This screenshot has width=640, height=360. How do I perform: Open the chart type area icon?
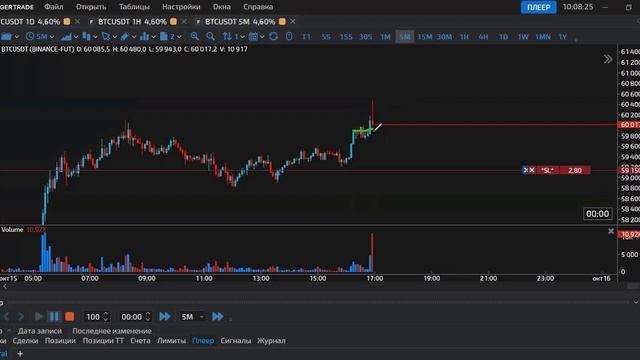(x=66, y=37)
